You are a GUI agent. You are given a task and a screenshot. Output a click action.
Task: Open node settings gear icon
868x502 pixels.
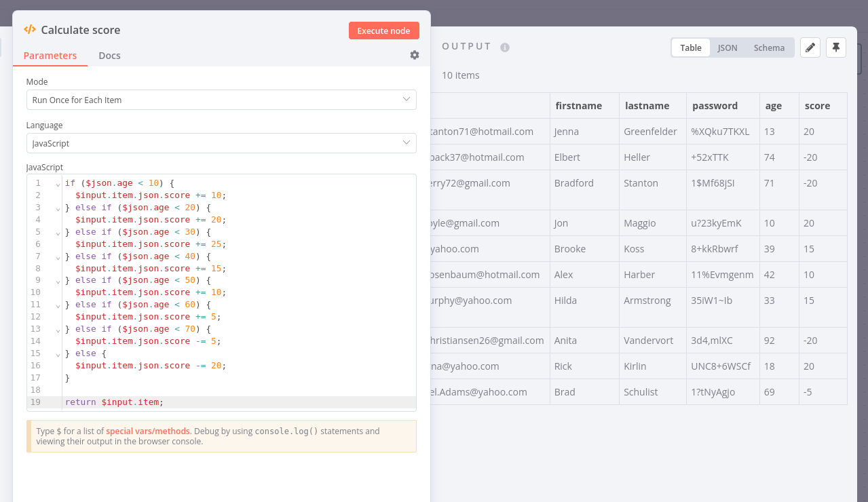tap(415, 55)
